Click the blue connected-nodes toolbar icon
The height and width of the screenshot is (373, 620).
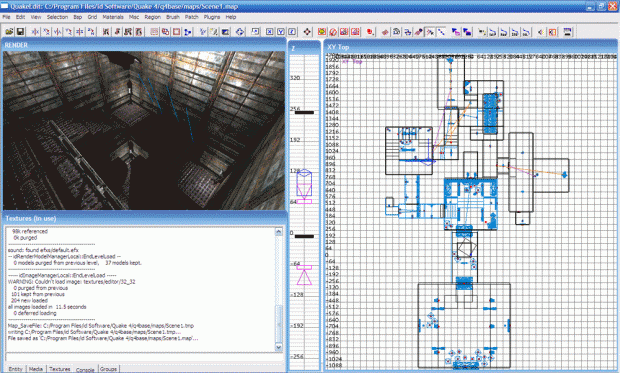pos(187,32)
